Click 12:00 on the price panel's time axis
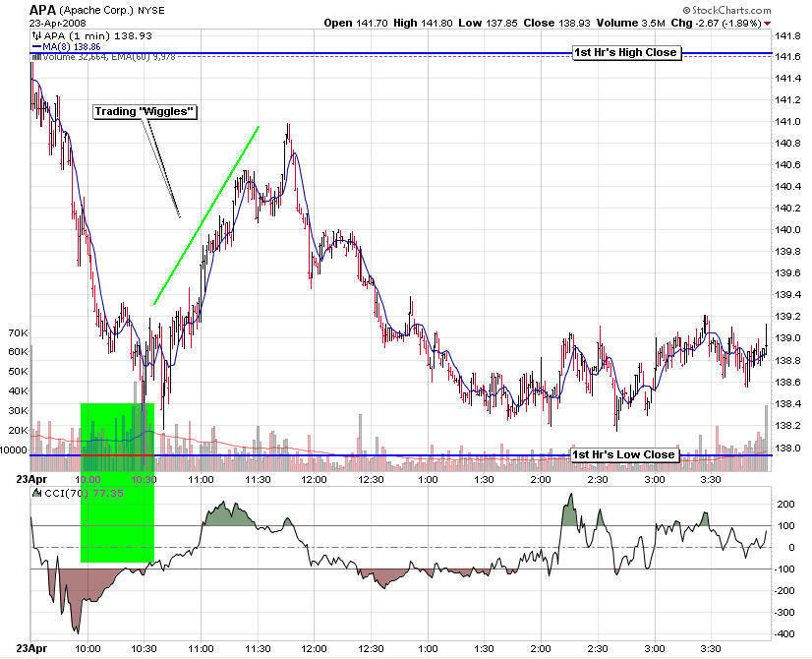The image size is (812, 659). tap(315, 479)
